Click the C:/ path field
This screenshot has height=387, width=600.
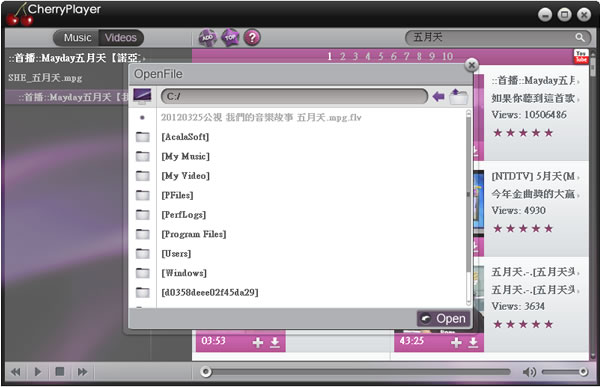tap(294, 96)
